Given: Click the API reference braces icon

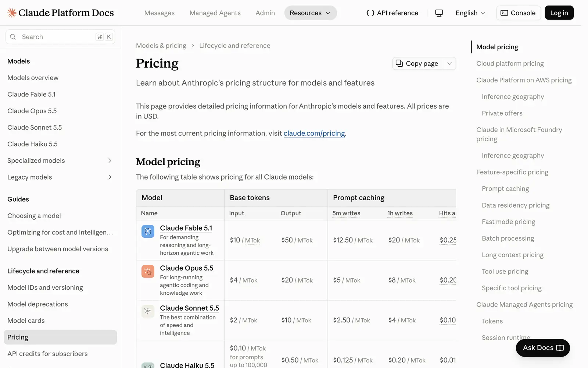Looking at the screenshot, I should [x=370, y=13].
